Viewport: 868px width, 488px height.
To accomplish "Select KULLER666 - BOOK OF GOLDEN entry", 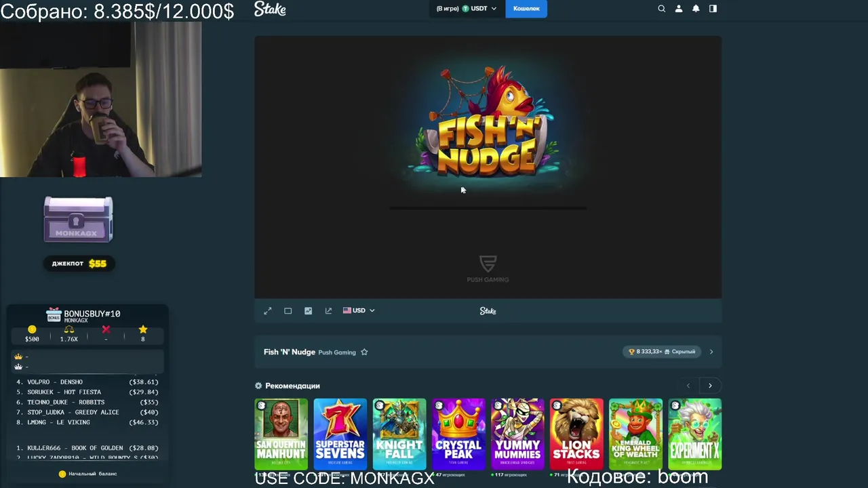I will (87, 448).
